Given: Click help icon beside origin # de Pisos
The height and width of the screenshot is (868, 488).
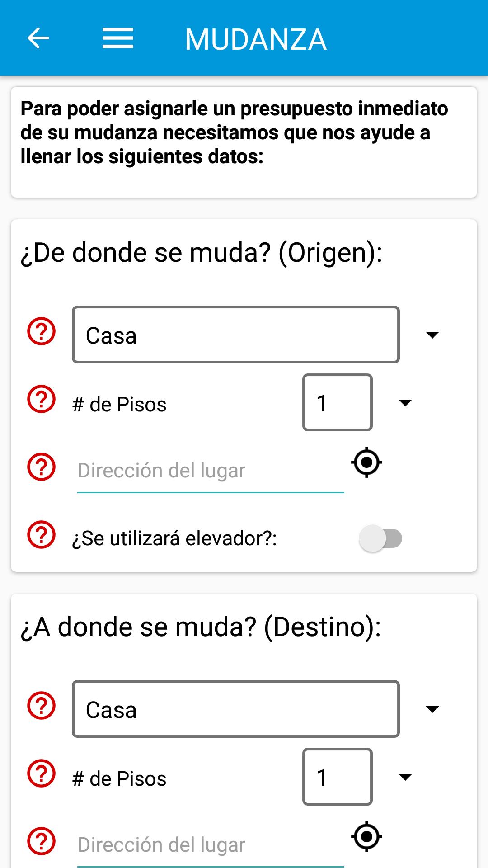Looking at the screenshot, I should click(x=42, y=400).
